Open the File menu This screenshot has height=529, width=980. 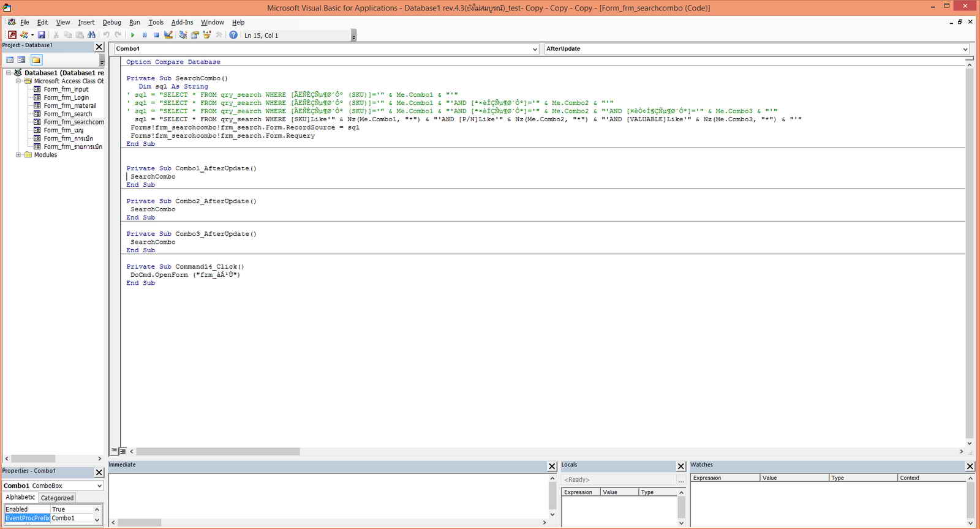tap(24, 22)
